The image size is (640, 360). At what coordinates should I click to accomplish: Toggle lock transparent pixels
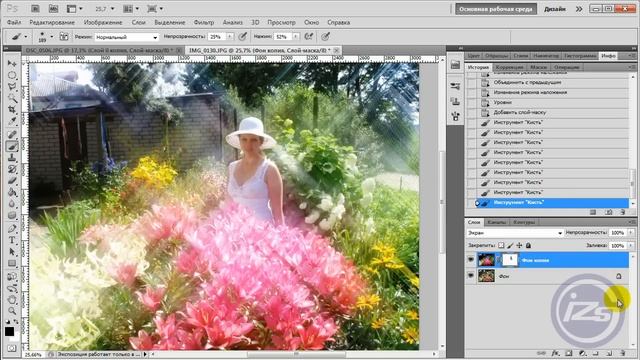[x=501, y=245]
